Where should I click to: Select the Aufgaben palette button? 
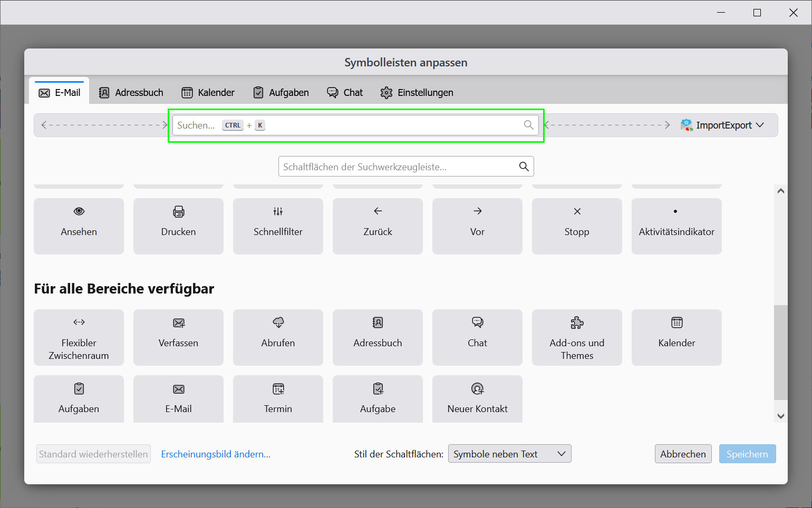pos(79,399)
